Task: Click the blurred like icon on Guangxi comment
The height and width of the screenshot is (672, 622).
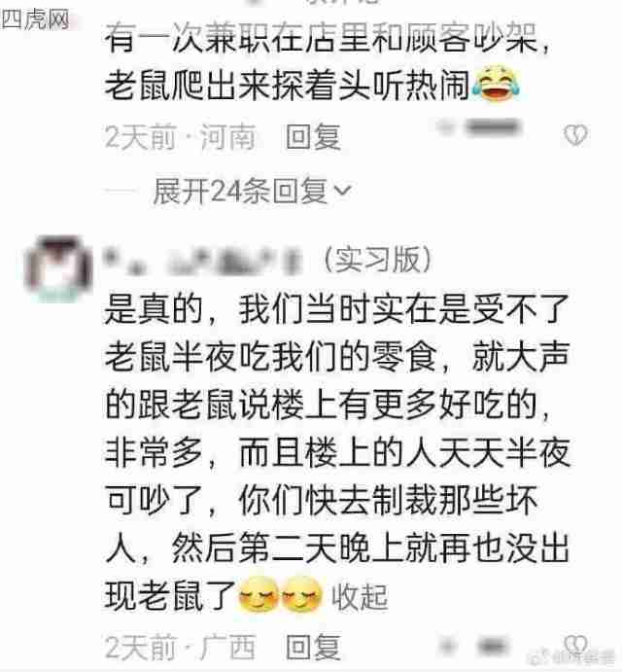Action: pyautogui.click(x=447, y=646)
